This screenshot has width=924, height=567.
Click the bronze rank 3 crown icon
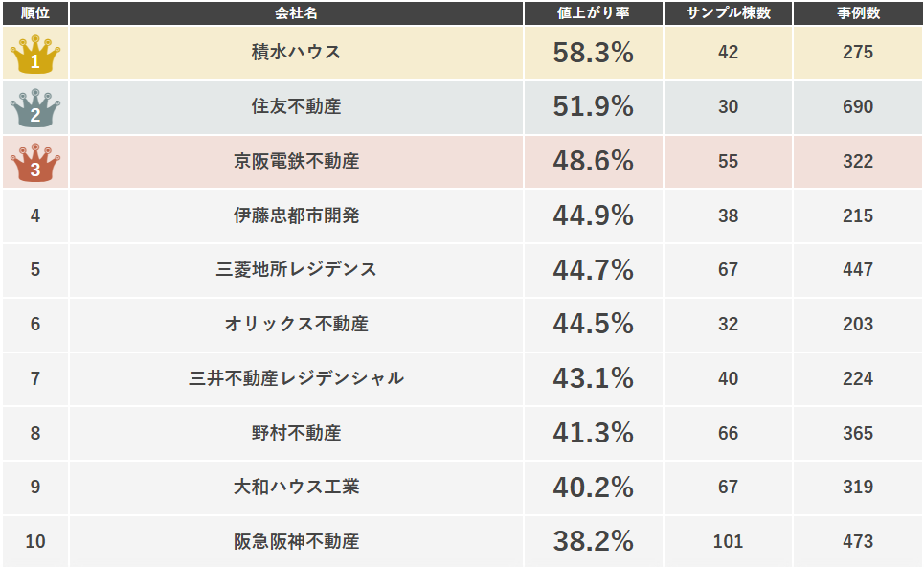pyautogui.click(x=35, y=163)
